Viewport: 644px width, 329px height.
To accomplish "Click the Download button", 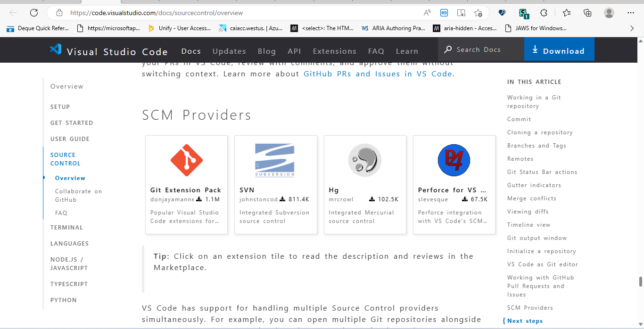I will 559,49.
